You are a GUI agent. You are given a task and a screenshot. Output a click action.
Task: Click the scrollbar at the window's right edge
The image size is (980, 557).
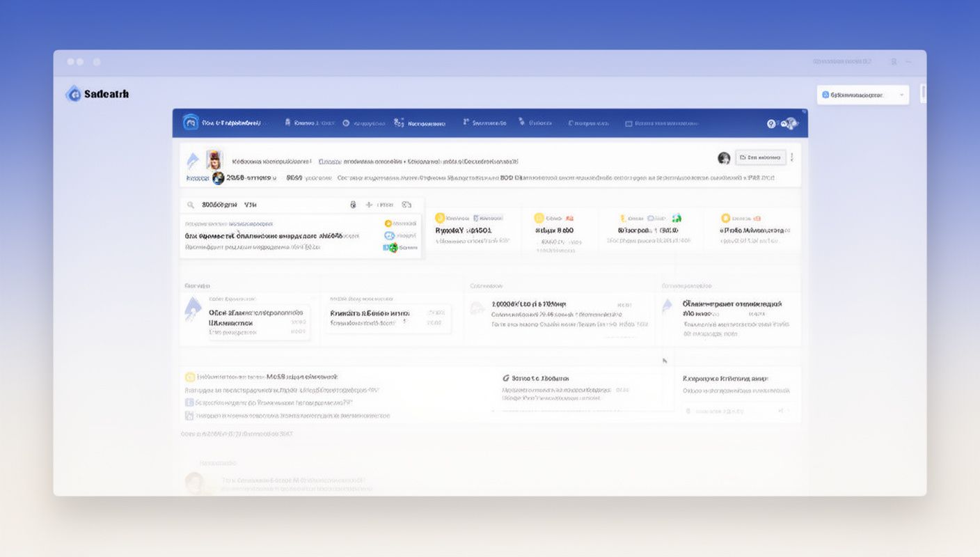tap(923, 93)
